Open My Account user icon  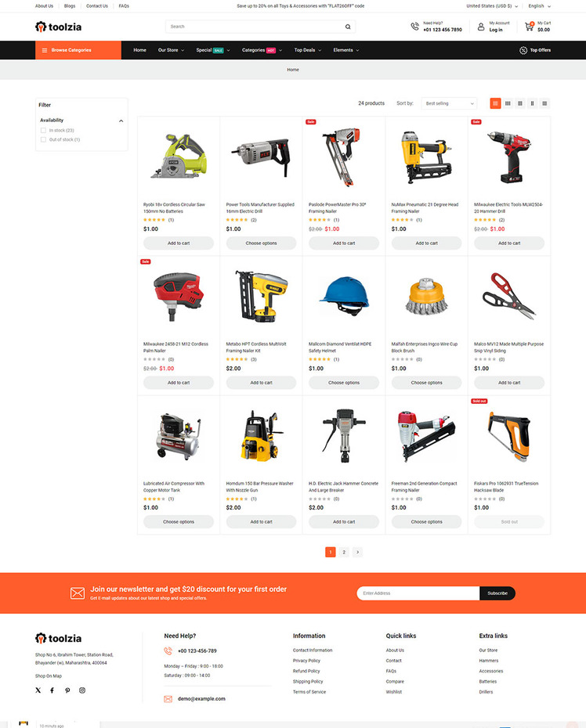coord(481,27)
